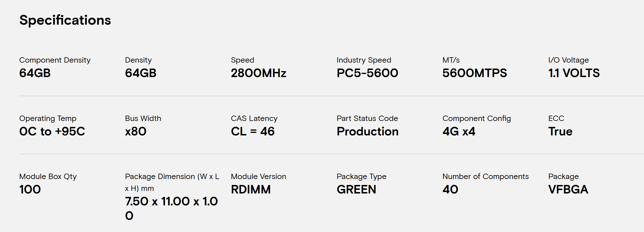The image size is (644, 232).
Task: Click the Number of Components label
Action: [485, 176]
